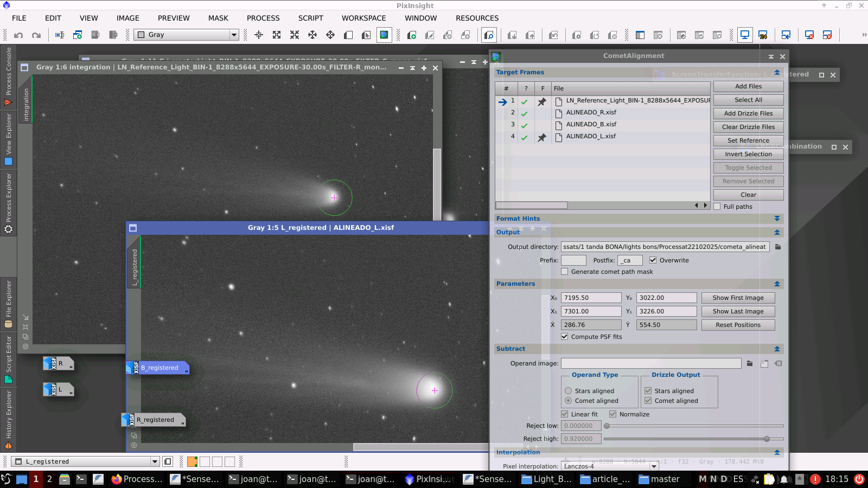Click Show First Image button

(738, 298)
